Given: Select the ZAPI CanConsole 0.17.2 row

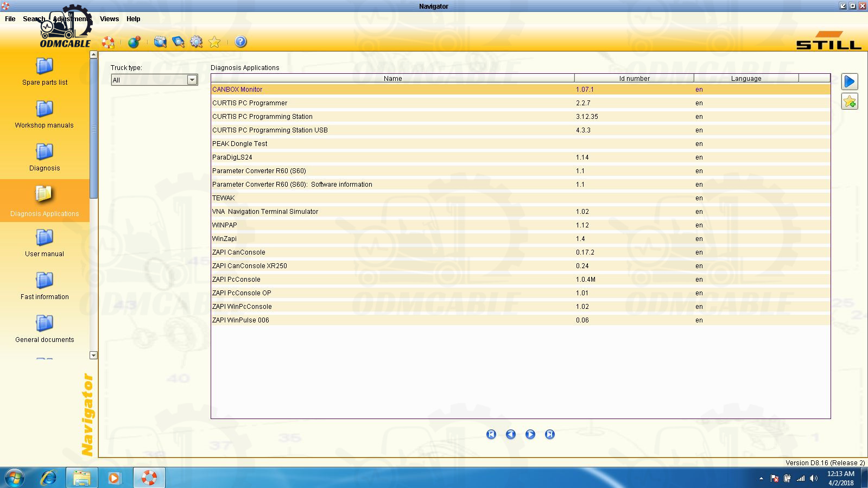Looking at the screenshot, I should [521, 252].
